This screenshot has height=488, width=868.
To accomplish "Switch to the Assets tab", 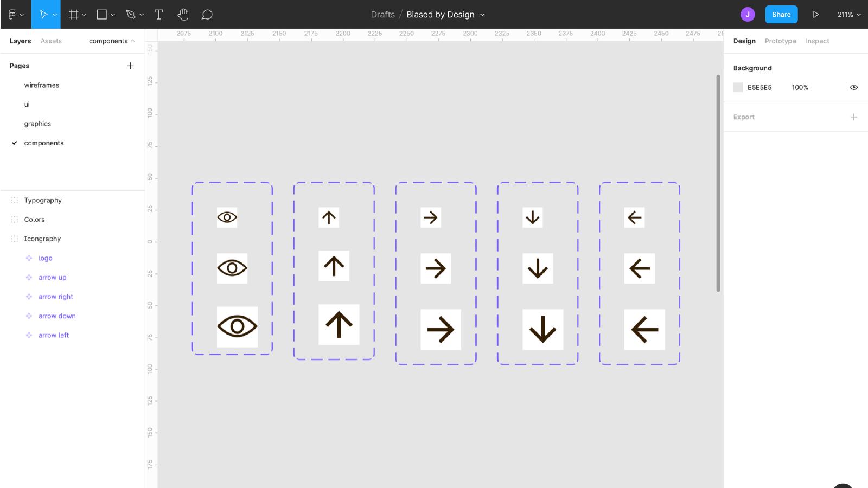I will tap(51, 41).
